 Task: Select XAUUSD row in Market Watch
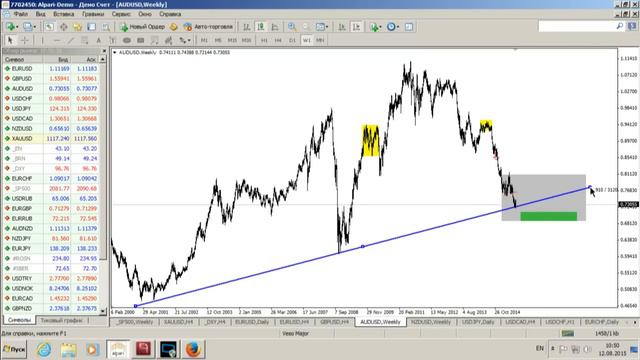coord(51,139)
